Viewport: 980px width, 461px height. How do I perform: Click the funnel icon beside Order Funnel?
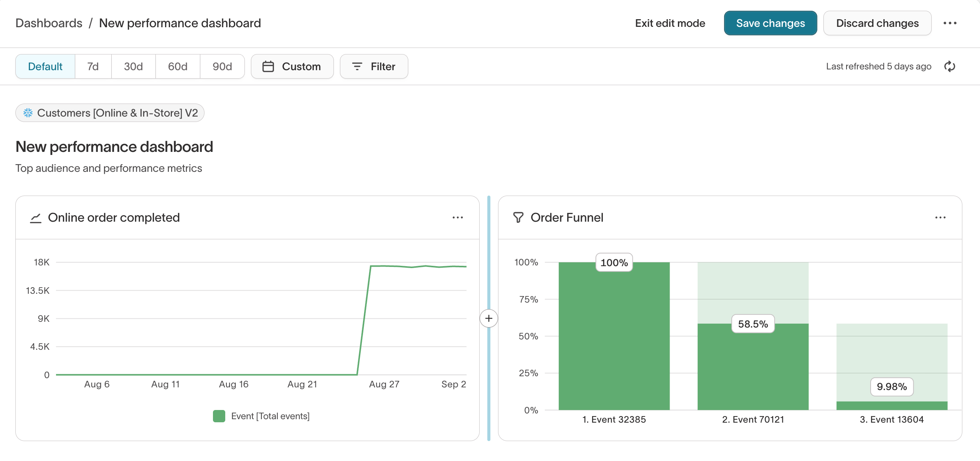click(518, 217)
